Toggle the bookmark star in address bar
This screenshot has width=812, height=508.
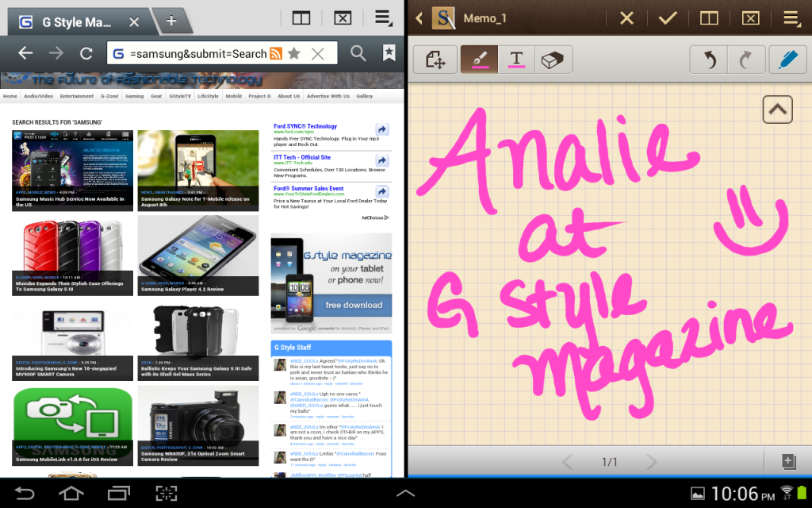[294, 53]
